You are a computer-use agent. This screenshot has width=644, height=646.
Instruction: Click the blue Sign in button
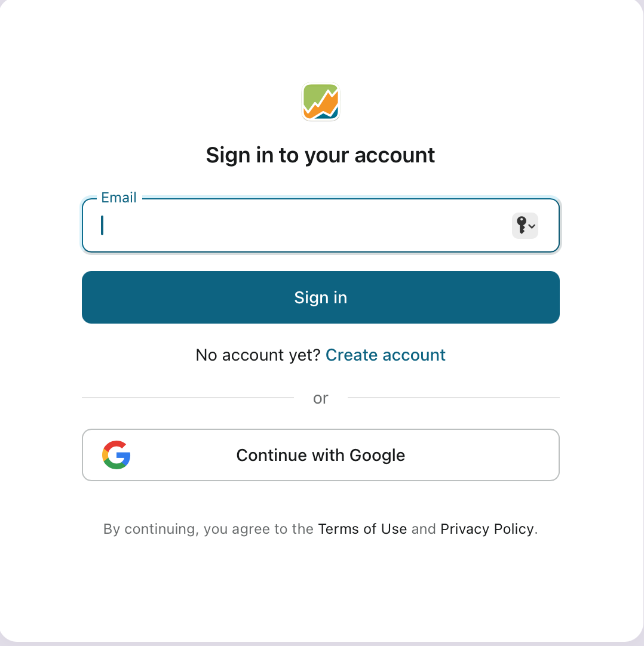pos(320,297)
